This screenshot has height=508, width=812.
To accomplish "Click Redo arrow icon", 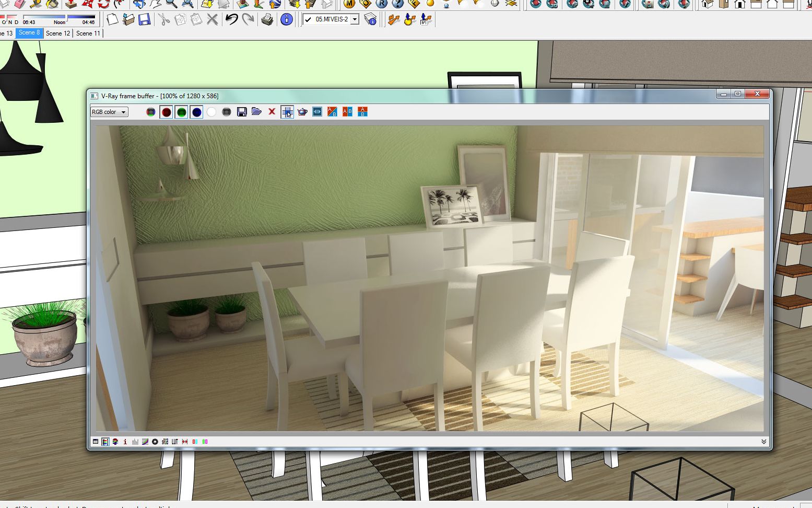I will point(248,19).
